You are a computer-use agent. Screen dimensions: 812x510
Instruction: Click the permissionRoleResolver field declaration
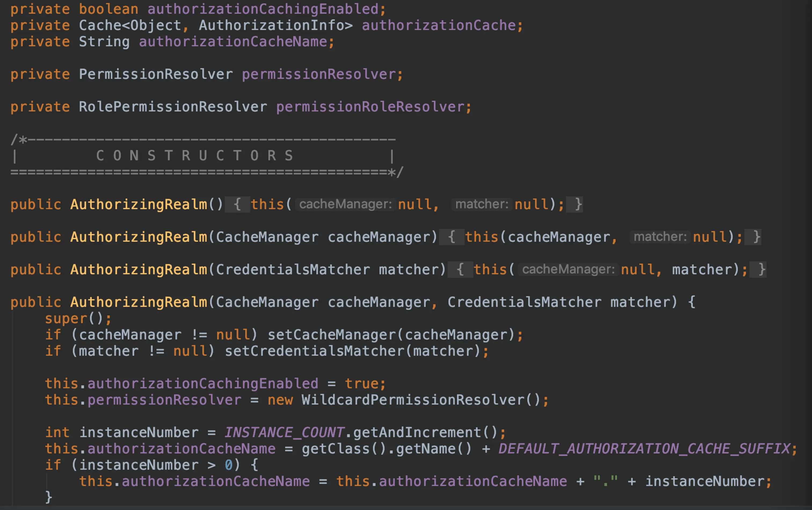coord(370,107)
